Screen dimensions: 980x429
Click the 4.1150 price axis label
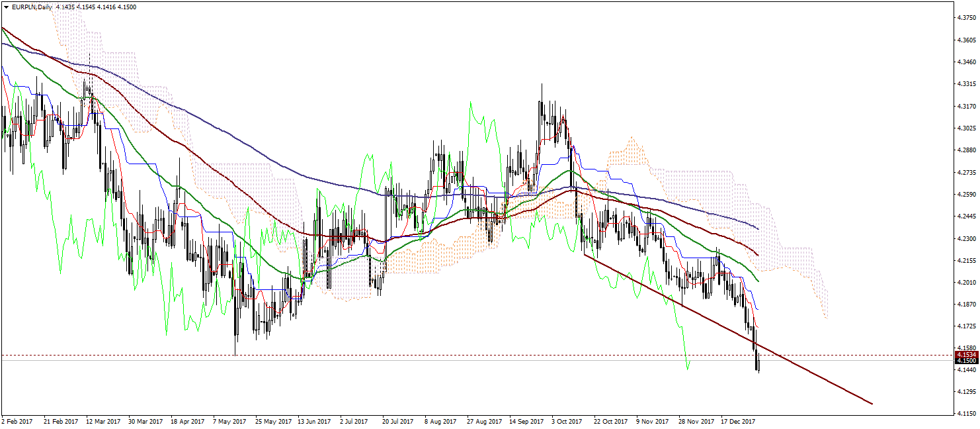967,413
